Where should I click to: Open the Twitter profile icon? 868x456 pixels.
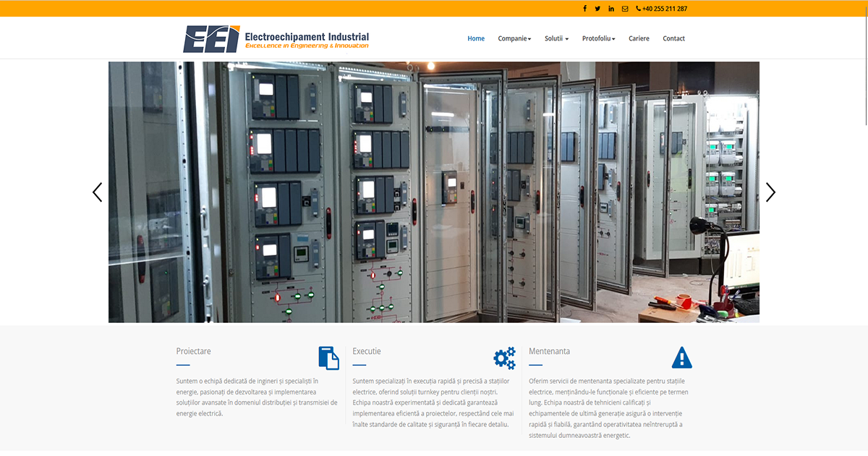coord(597,8)
